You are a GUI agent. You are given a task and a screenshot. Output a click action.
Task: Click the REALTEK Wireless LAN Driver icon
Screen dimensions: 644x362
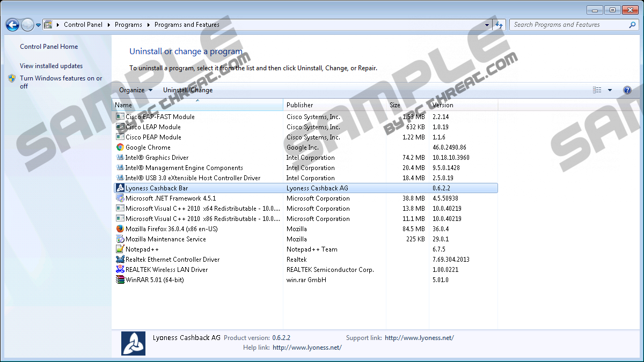(x=120, y=270)
